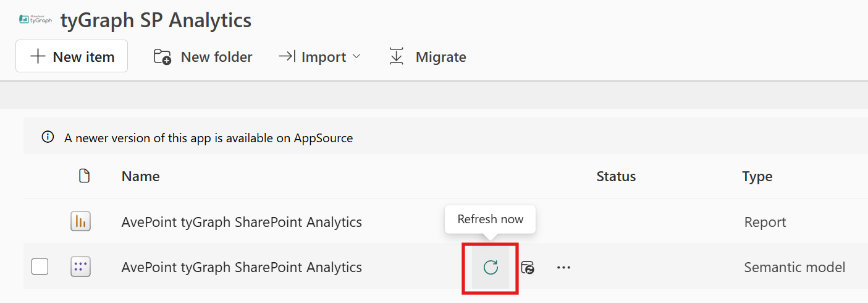Screen dimensions: 868x303
Task: Click the file type column icon
Action: tap(85, 176)
